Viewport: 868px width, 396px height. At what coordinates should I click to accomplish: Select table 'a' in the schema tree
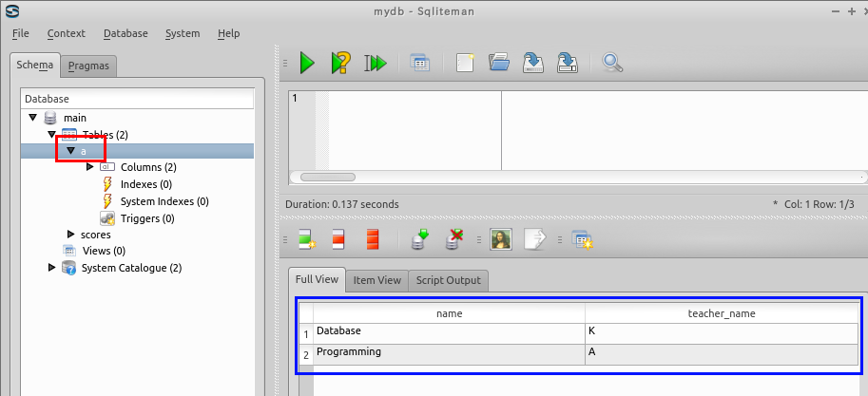point(84,151)
